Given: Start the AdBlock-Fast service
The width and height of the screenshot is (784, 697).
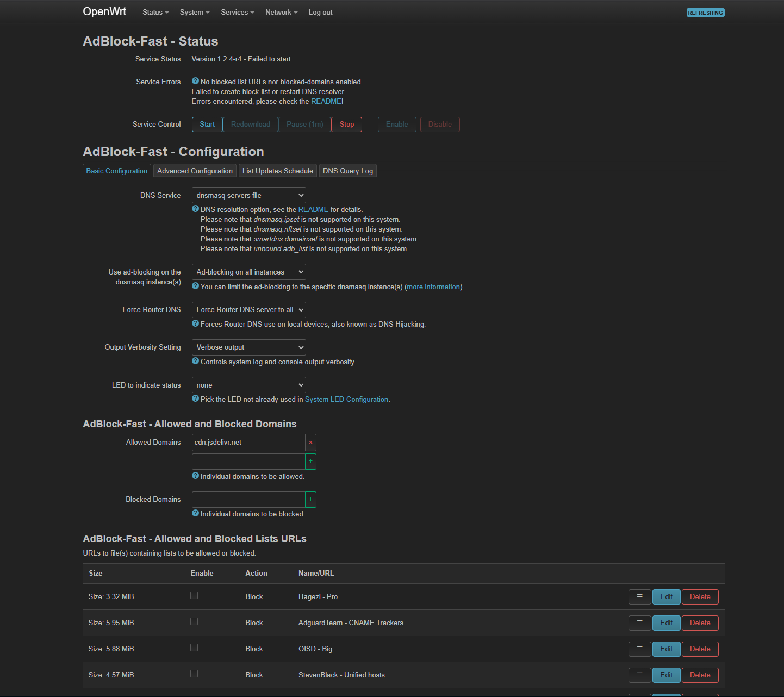Looking at the screenshot, I should 207,125.
